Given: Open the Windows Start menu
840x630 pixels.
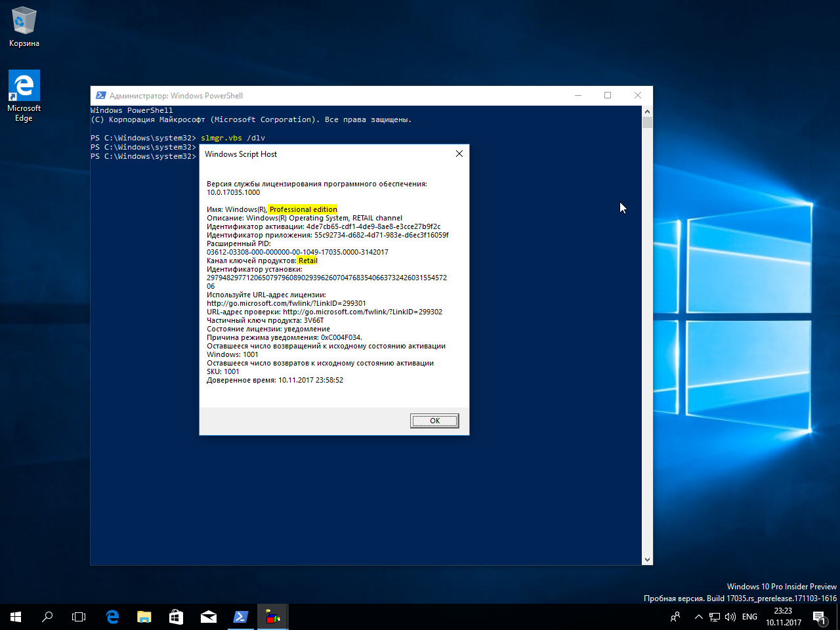Looking at the screenshot, I should point(16,617).
